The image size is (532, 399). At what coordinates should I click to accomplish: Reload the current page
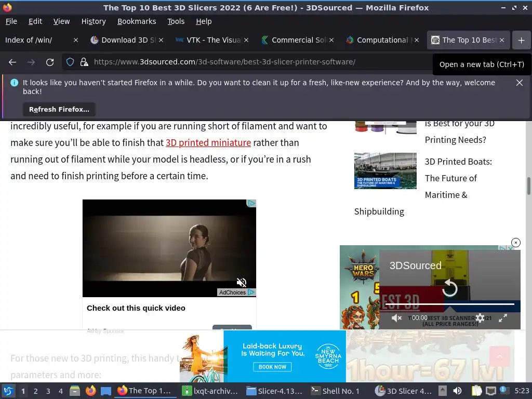(50, 62)
